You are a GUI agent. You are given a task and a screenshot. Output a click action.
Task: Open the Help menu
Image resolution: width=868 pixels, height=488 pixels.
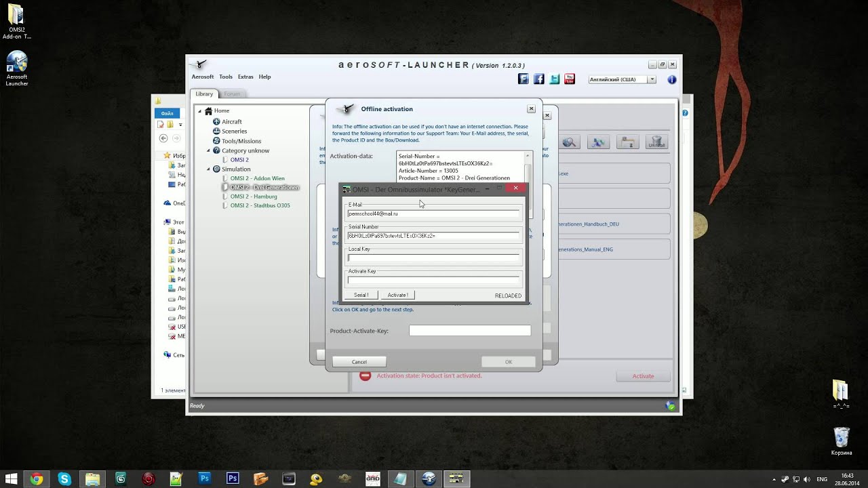[264, 77]
